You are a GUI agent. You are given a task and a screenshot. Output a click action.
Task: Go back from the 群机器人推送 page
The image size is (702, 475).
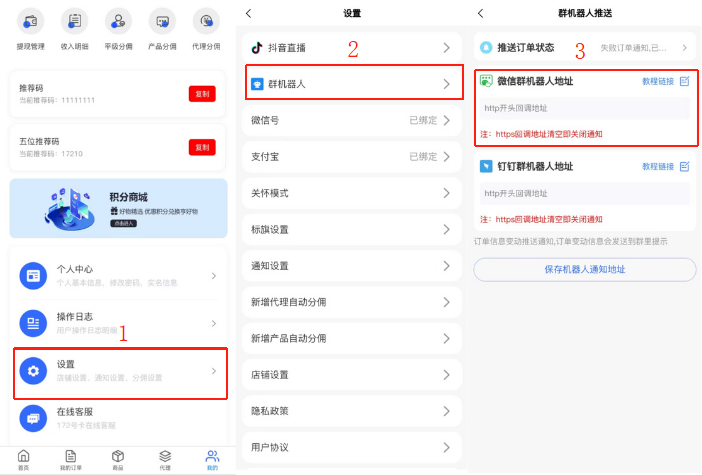click(481, 13)
